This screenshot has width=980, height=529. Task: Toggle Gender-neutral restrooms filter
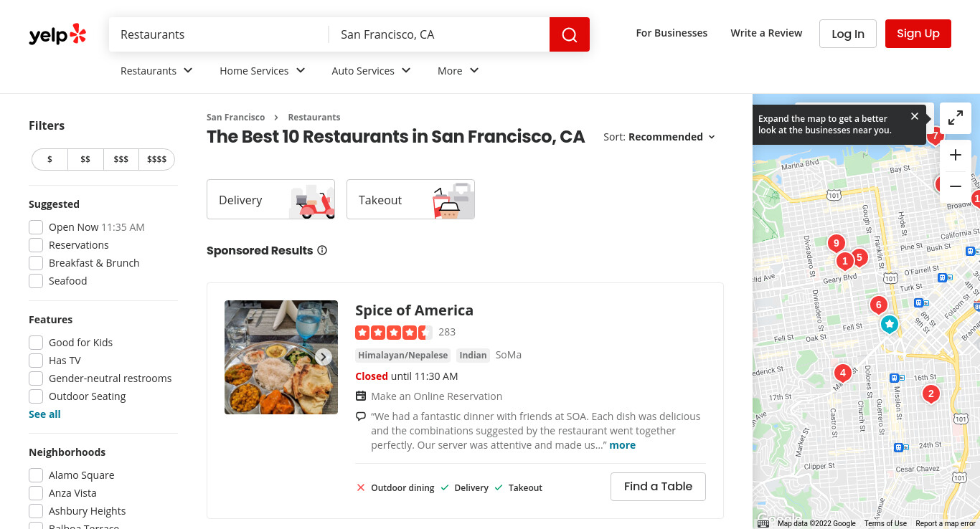point(36,378)
